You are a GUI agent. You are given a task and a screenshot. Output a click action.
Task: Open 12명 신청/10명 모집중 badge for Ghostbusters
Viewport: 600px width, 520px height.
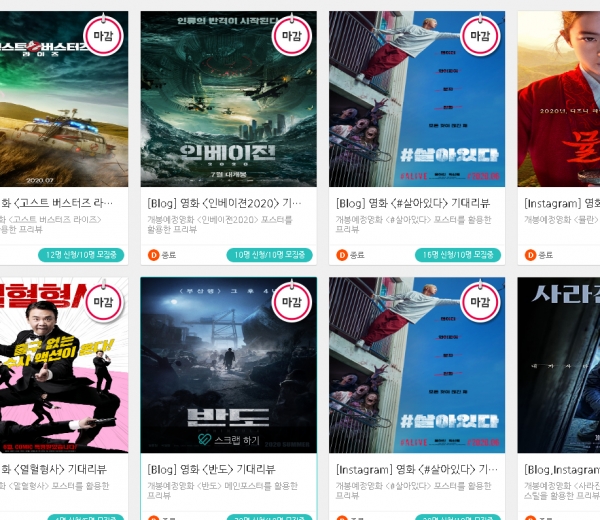coord(81,255)
